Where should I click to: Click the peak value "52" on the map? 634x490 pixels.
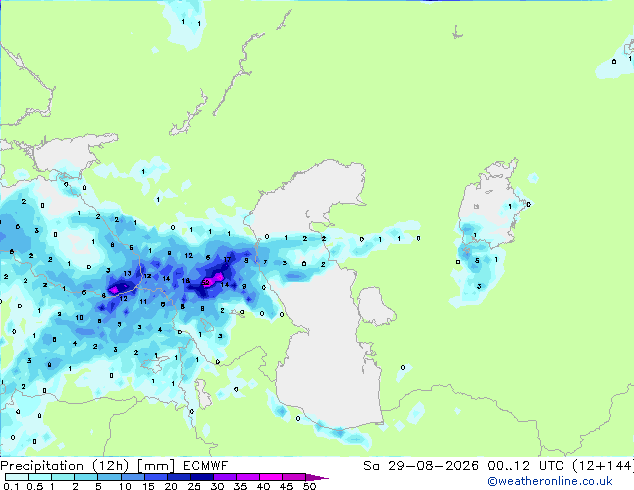205,282
